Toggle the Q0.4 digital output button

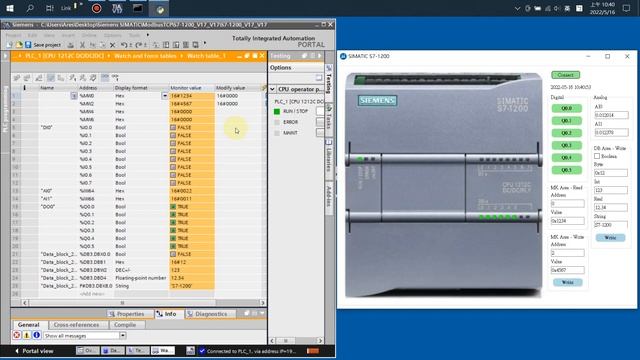click(x=566, y=157)
